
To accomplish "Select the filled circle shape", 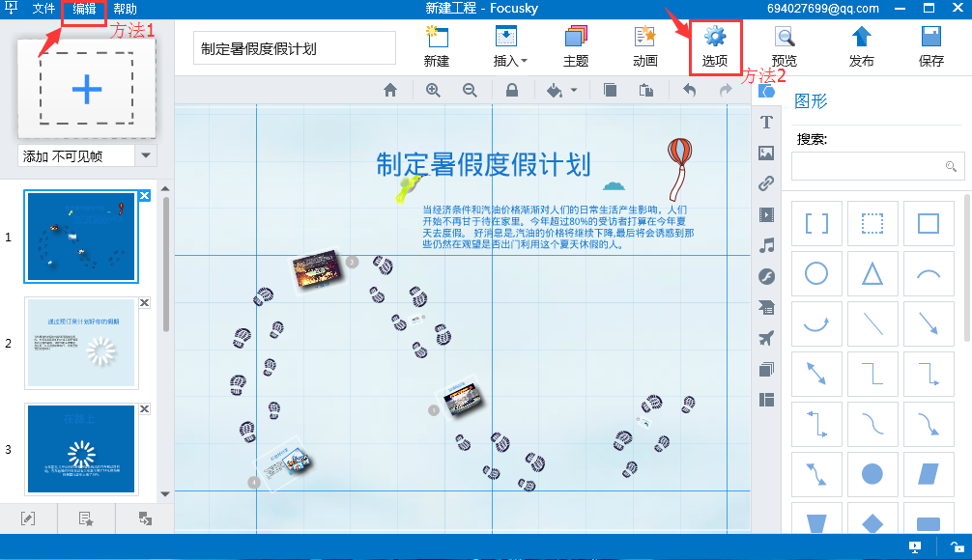I will (872, 474).
